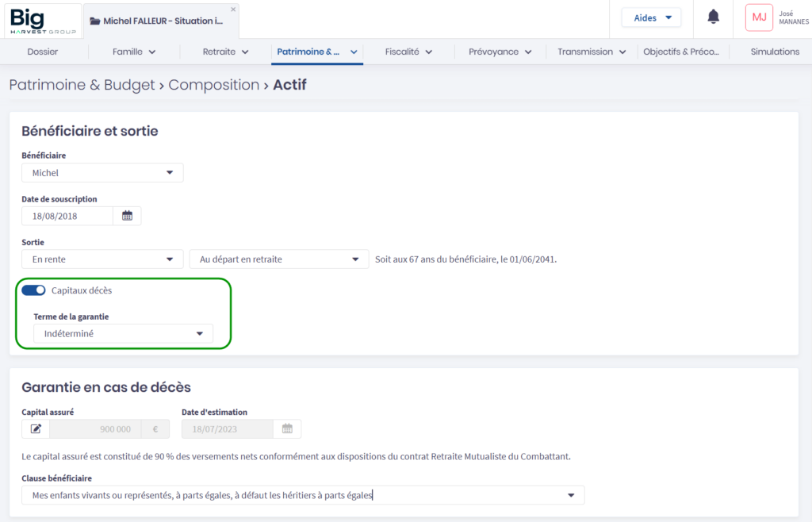Expand the Au départ en retraite dropdown
The height and width of the screenshot is (522, 812).
point(278,259)
